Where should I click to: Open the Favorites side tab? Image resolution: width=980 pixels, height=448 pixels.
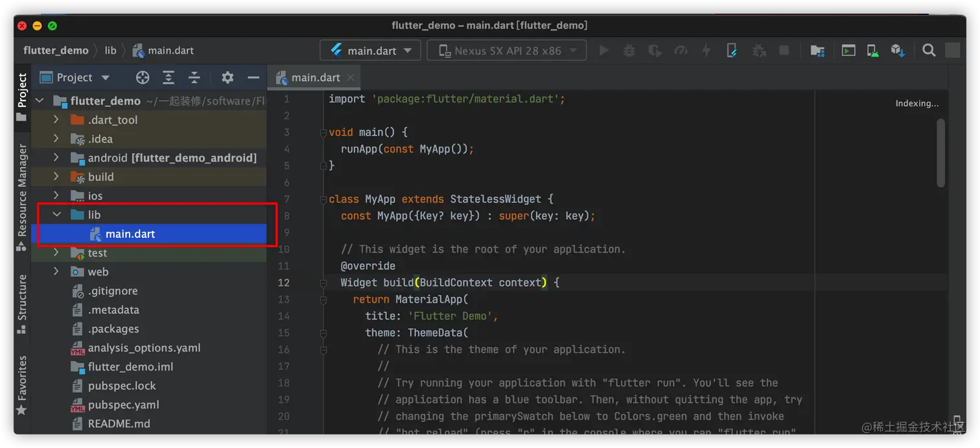point(22,385)
